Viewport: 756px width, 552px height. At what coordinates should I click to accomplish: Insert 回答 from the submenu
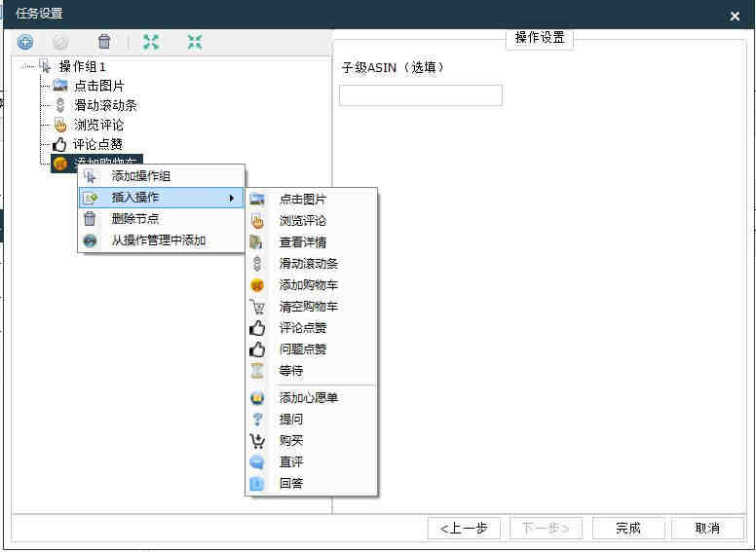tap(311, 483)
